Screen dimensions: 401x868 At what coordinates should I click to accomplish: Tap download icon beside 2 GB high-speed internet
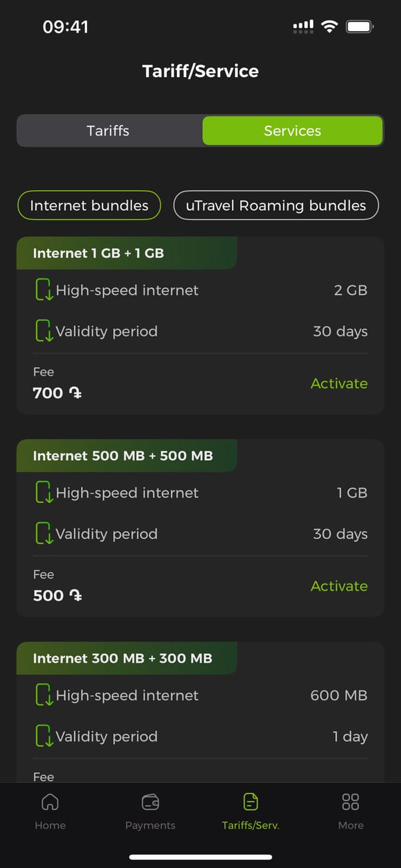pos(44,290)
